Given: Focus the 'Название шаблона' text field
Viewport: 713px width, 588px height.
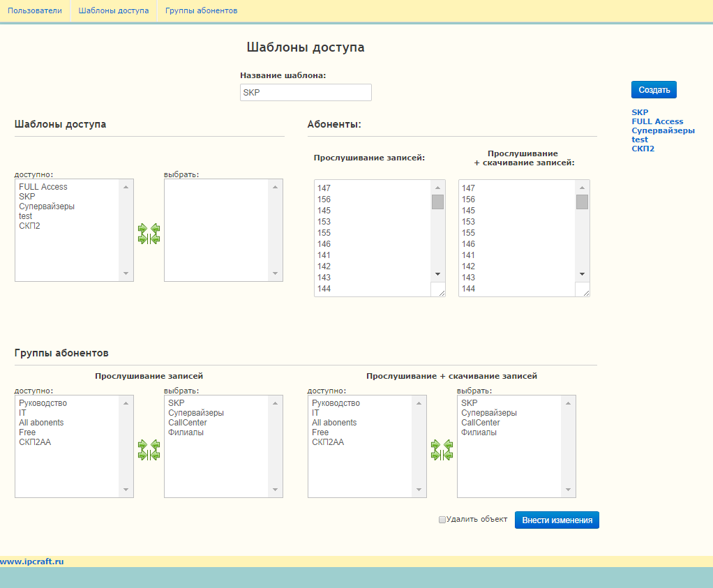Looking at the screenshot, I should coord(306,92).
